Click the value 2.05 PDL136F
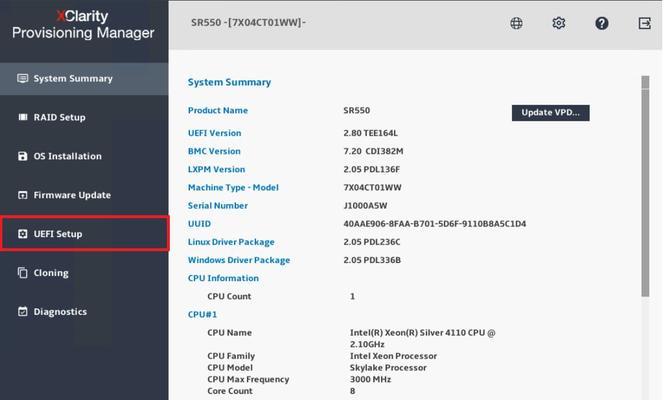Image resolution: width=664 pixels, height=400 pixels. tap(371, 169)
